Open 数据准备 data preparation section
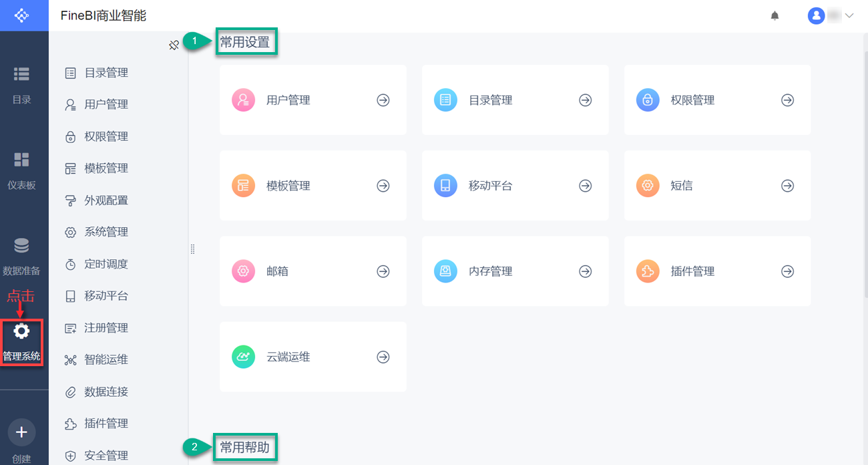 pos(22,256)
